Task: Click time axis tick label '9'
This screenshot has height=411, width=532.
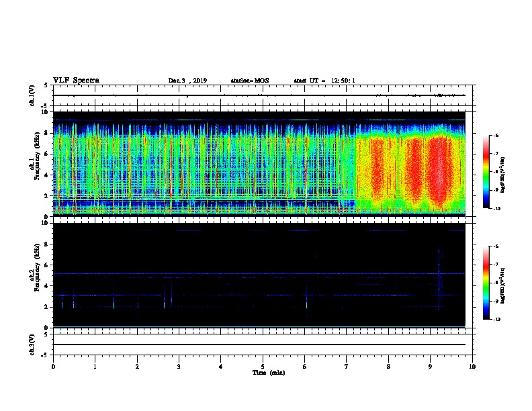Action: click(430, 367)
